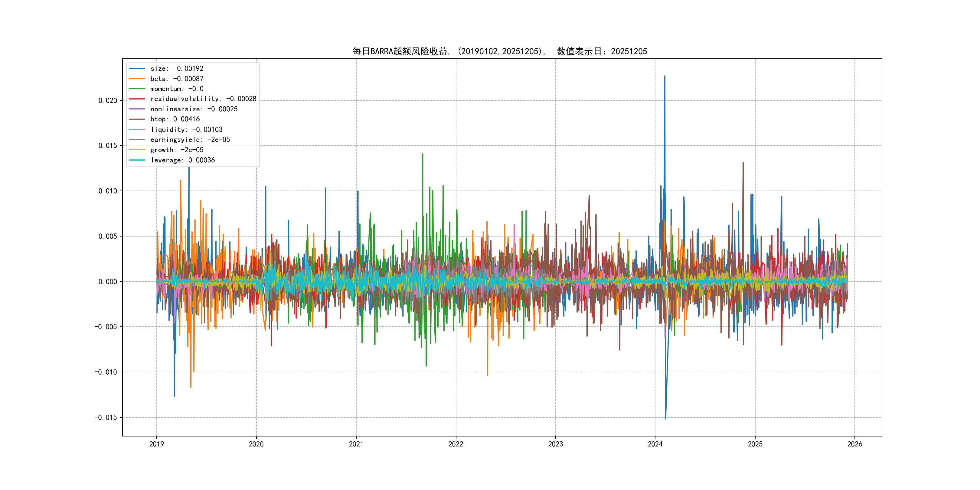Click the 0.020 y-axis tick label
This screenshot has width=980, height=490.
(x=108, y=100)
